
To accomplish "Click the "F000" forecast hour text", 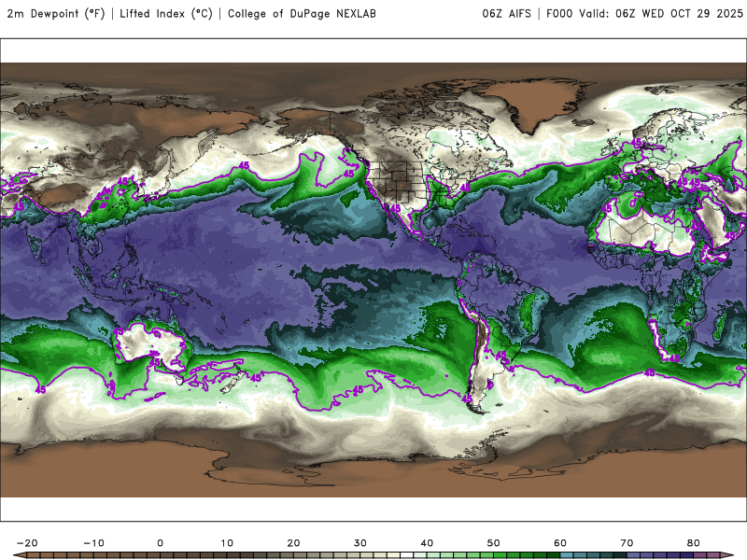I will (x=559, y=13).
